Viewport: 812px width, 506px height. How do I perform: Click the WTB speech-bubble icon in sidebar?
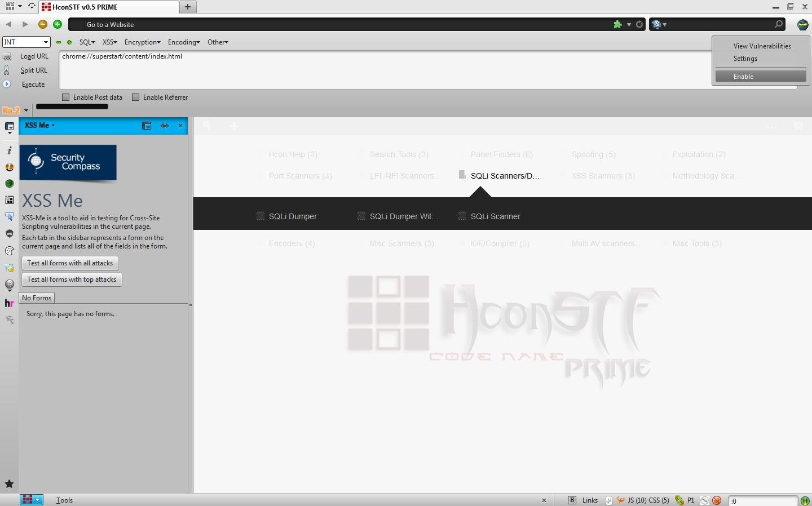click(x=9, y=234)
